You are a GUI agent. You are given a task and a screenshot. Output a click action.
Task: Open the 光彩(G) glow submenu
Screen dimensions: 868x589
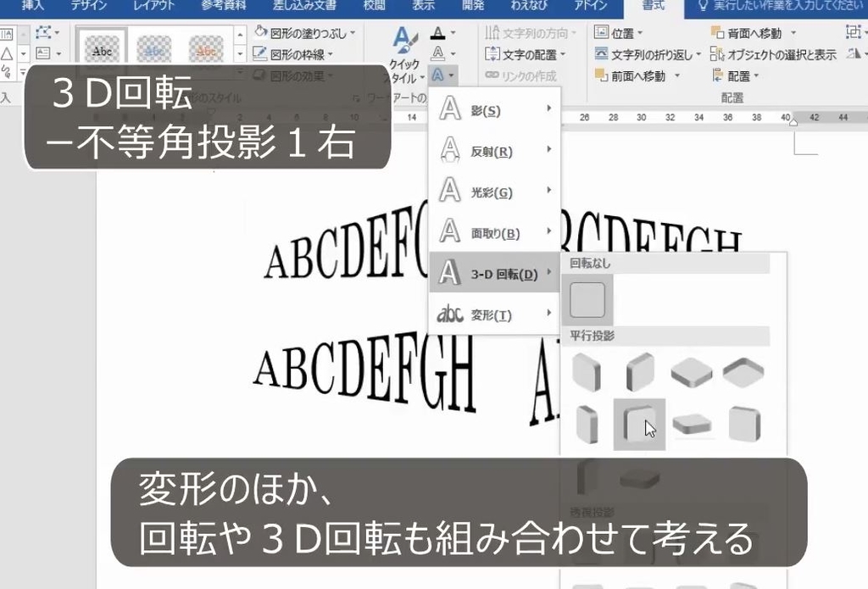[x=494, y=192]
